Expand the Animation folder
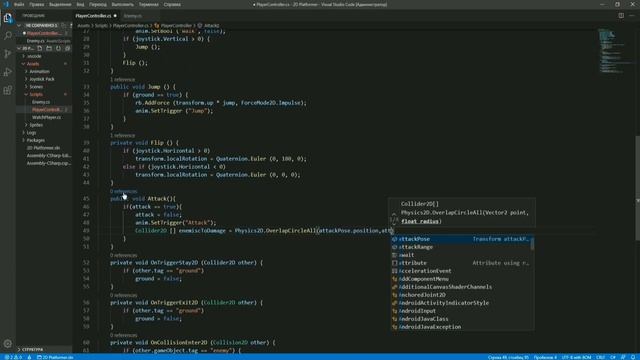Screen dimensions: 640x360 44,71
